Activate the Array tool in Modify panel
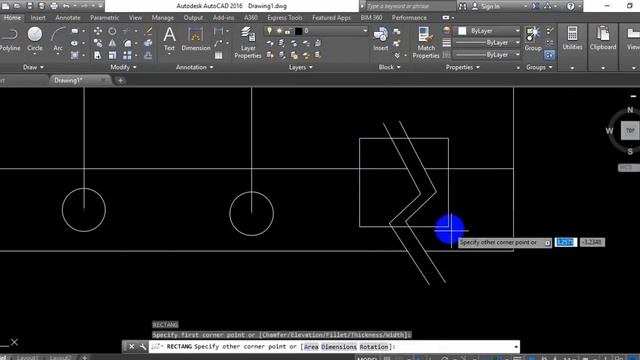The image size is (640, 360). pos(127,55)
